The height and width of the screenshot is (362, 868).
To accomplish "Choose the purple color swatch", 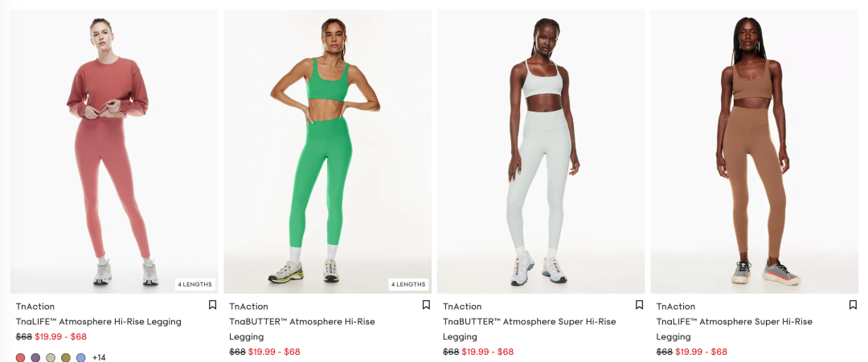I will point(35,357).
